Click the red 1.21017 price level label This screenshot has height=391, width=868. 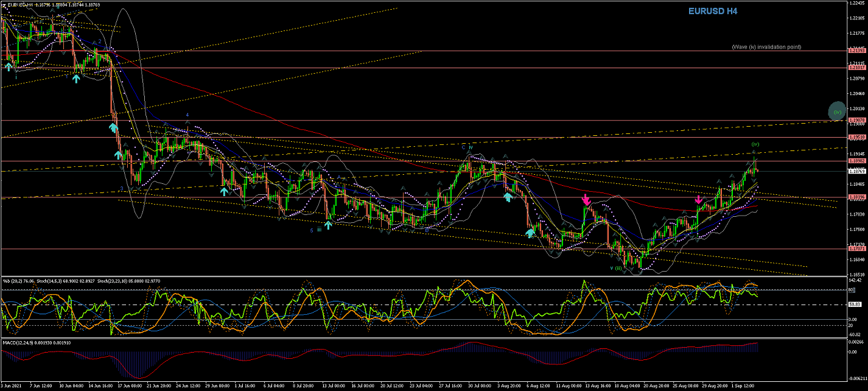[x=857, y=68]
